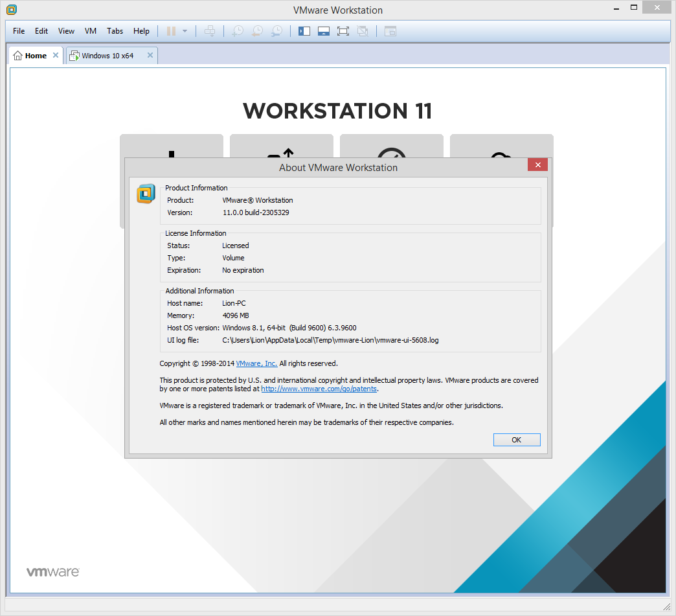Open the File menu
Image resolution: width=676 pixels, height=616 pixels.
[19, 31]
